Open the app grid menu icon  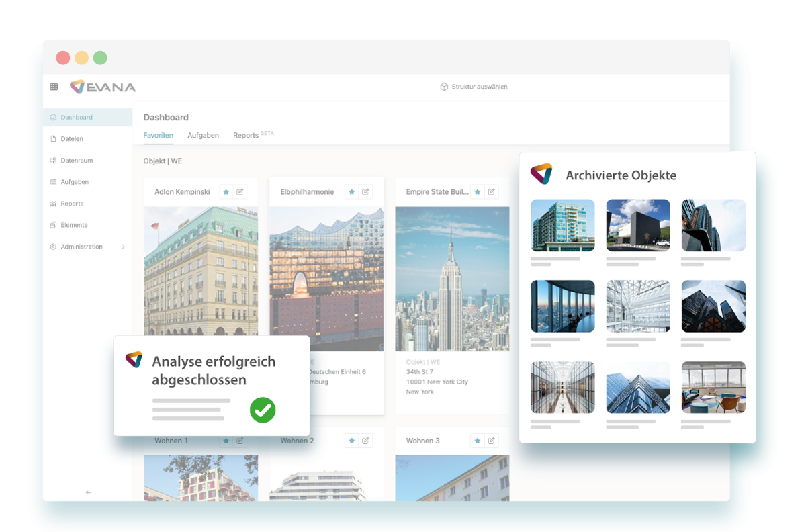pyautogui.click(x=54, y=87)
